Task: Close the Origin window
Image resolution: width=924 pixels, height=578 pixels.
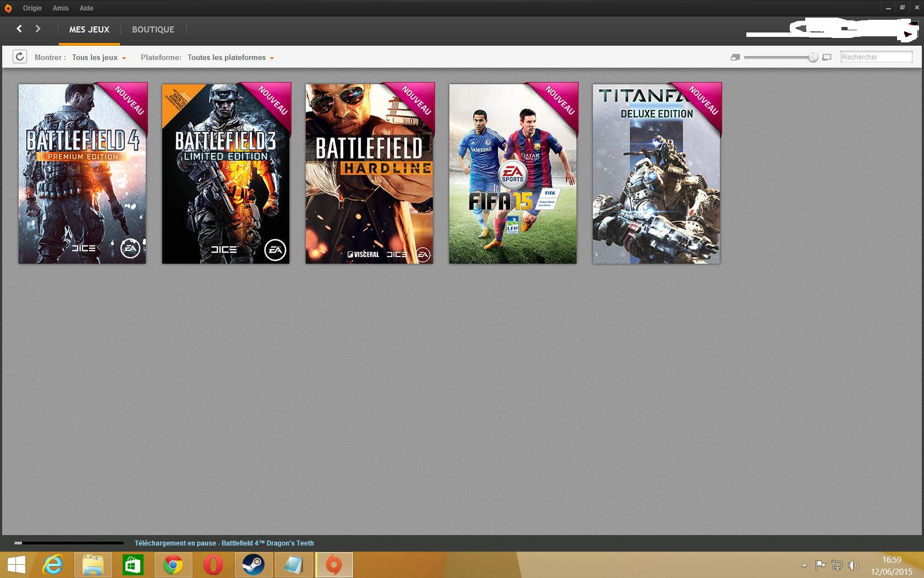Action: (x=916, y=8)
